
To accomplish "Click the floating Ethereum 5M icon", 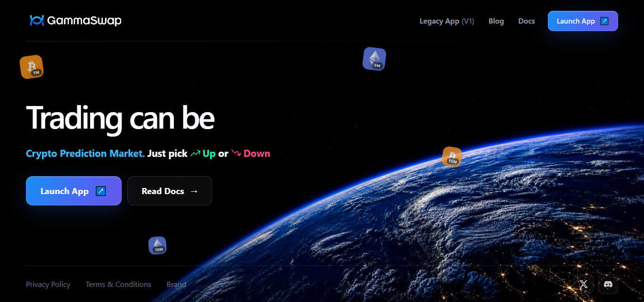I will click(374, 59).
